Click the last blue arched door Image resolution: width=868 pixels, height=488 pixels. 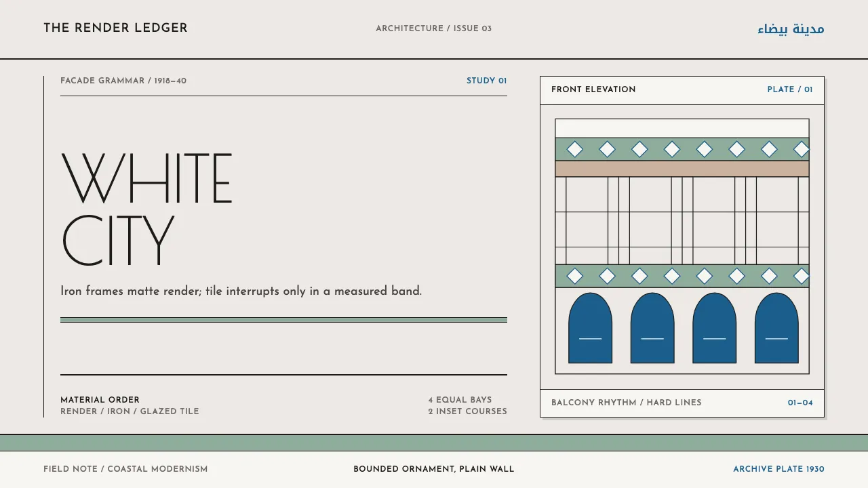tap(776, 328)
